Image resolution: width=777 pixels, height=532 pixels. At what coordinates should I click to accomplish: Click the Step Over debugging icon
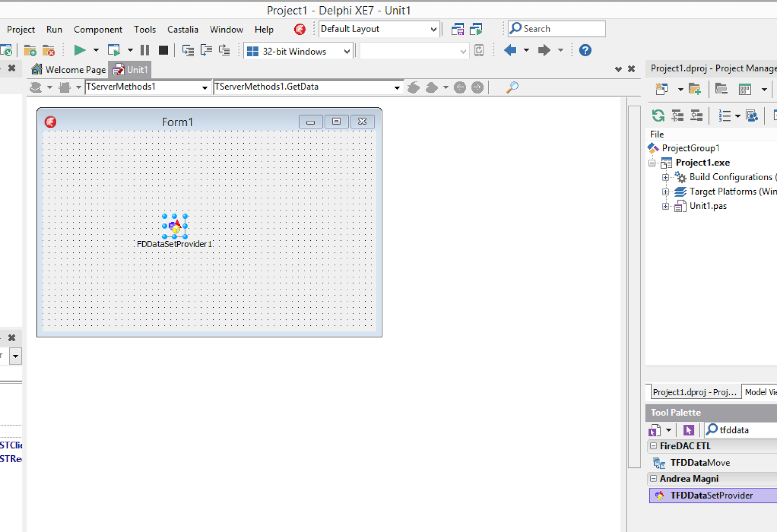(206, 50)
